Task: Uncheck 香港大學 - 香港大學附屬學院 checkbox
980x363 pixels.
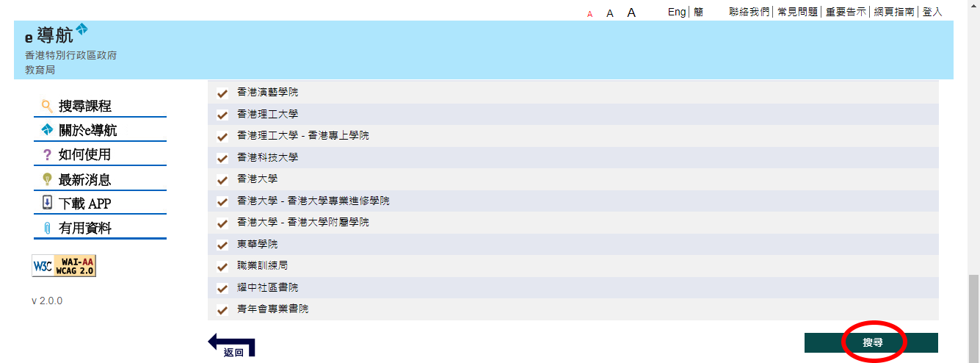Action: click(x=222, y=223)
